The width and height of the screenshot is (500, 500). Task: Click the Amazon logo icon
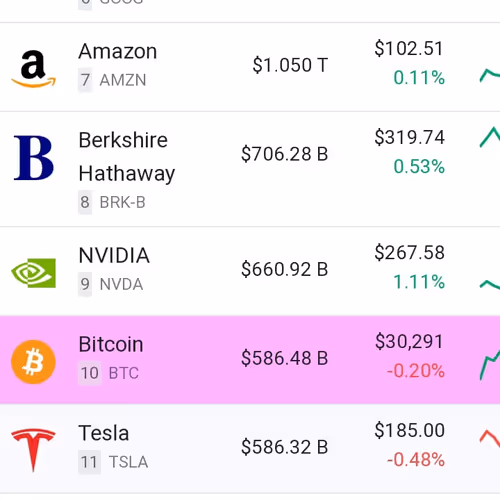point(33,68)
